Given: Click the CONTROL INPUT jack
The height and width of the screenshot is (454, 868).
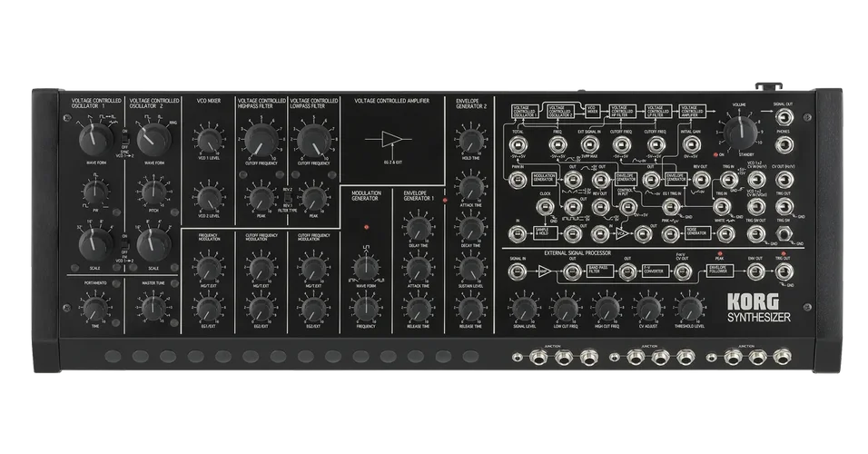Looking at the screenshot, I should [627, 207].
